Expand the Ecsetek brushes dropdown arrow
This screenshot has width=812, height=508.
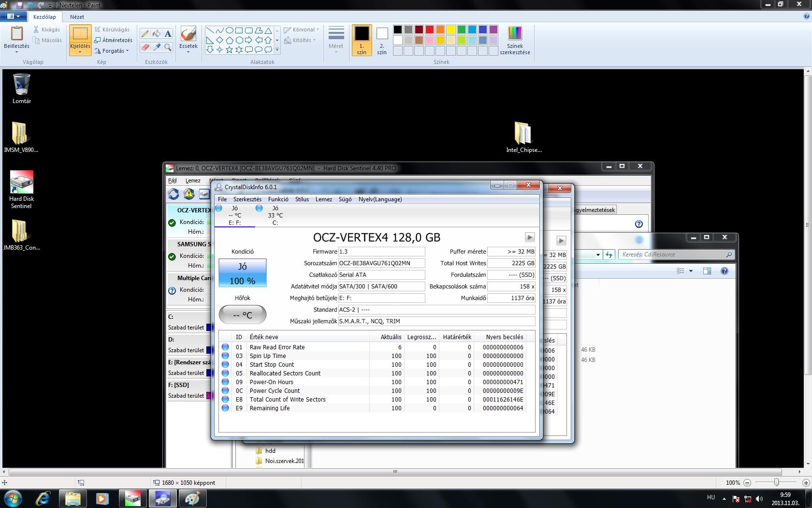(x=188, y=52)
